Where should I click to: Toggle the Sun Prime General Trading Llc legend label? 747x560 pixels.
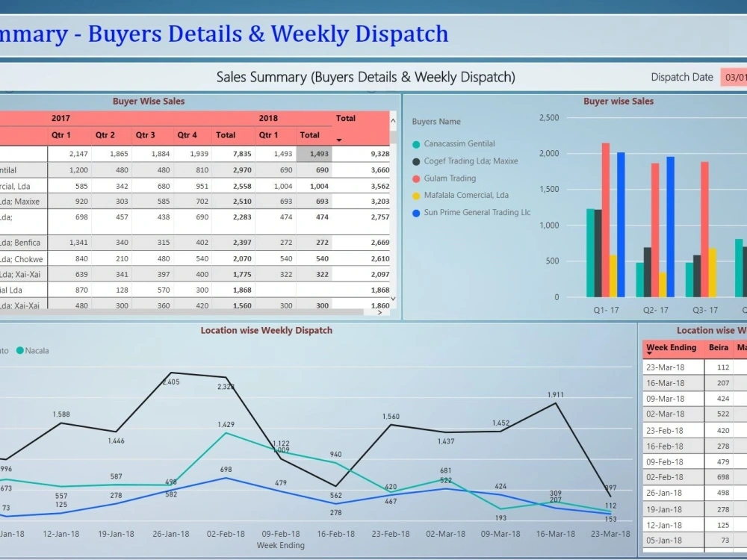pos(477,212)
